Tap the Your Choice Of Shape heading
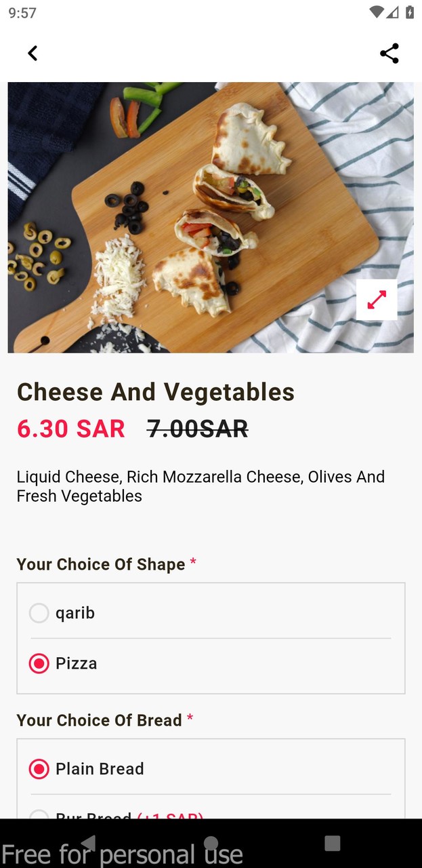 pyautogui.click(x=101, y=564)
